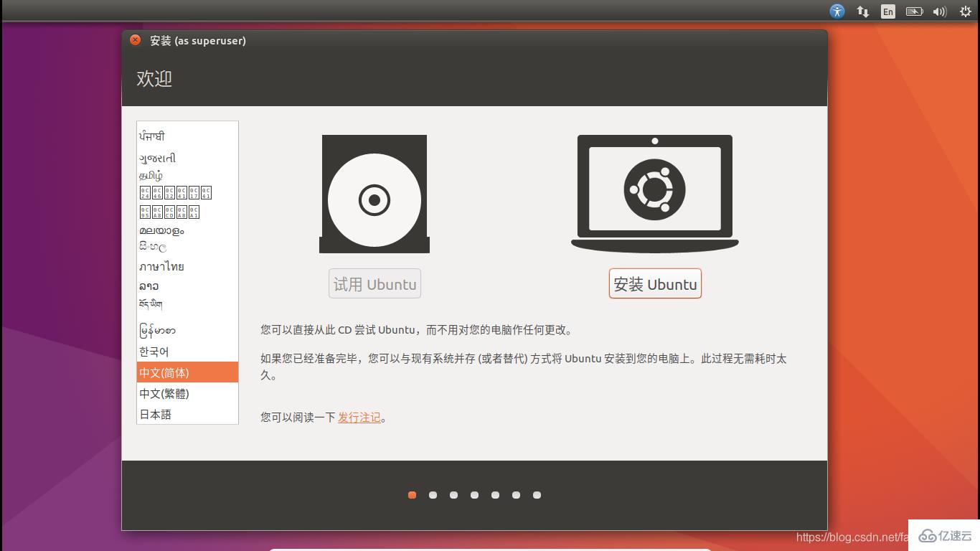Select ລາວ language

click(x=187, y=286)
